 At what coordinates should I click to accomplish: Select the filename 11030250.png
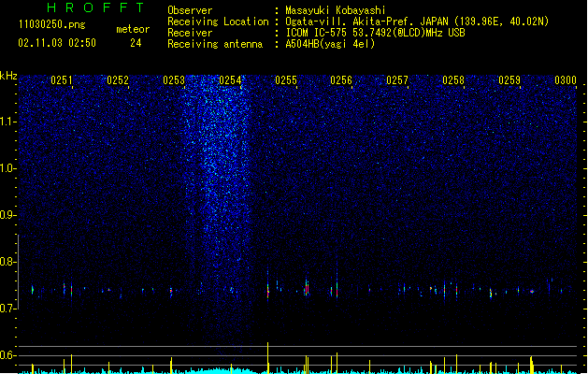coord(51,24)
